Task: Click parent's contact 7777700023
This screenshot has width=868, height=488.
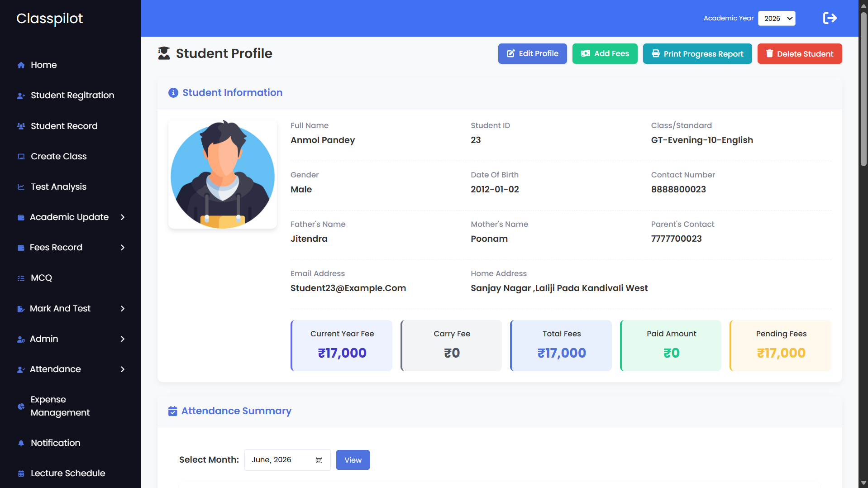Action: tap(676, 239)
